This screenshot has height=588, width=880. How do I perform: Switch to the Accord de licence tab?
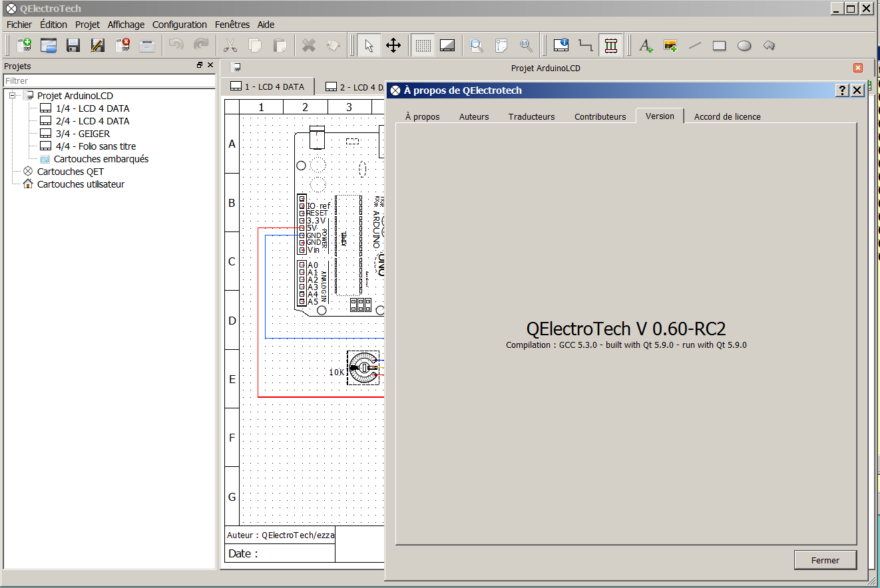727,116
